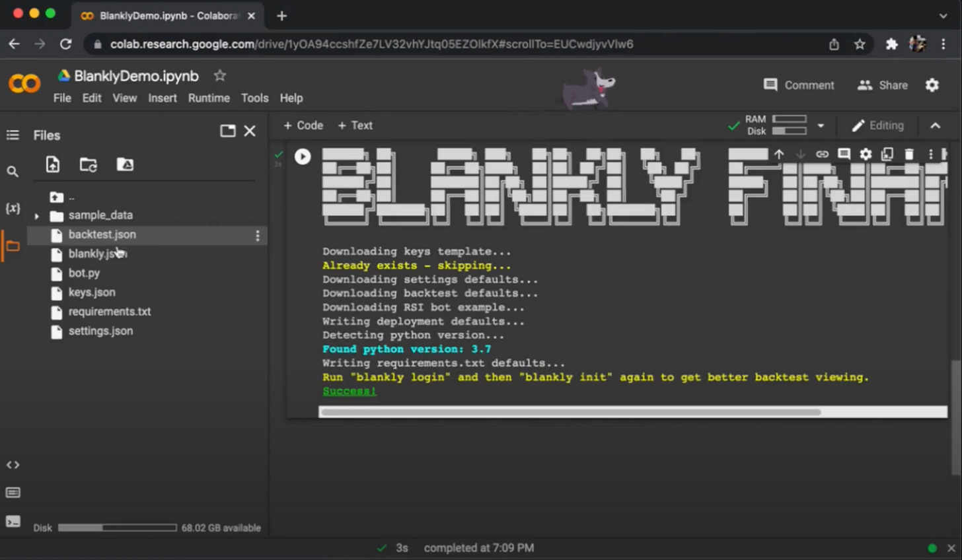
Task: Add a comment to the cell icon
Action: pos(844,154)
